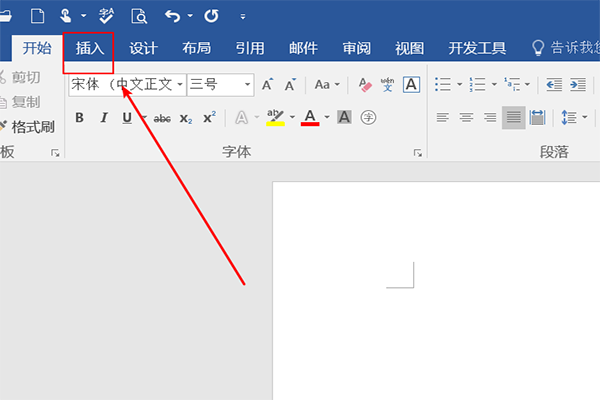The height and width of the screenshot is (400, 600).
Task: Select the 审阅 tab
Action: point(356,48)
